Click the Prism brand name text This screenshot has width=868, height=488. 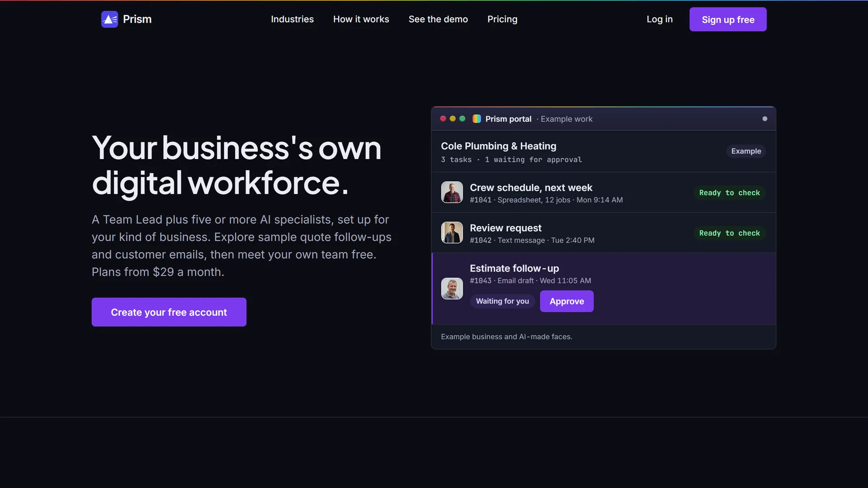pyautogui.click(x=137, y=19)
